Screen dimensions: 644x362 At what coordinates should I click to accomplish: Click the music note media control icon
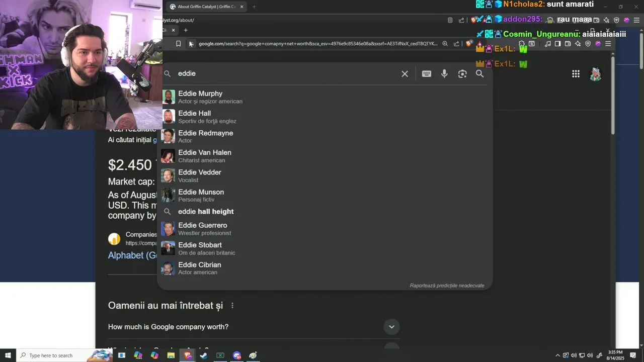click(548, 44)
